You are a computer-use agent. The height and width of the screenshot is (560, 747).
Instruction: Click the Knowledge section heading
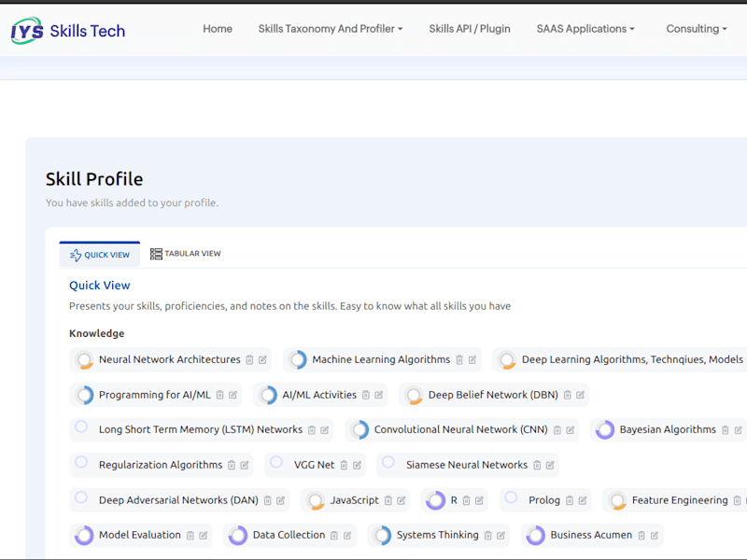click(x=97, y=333)
